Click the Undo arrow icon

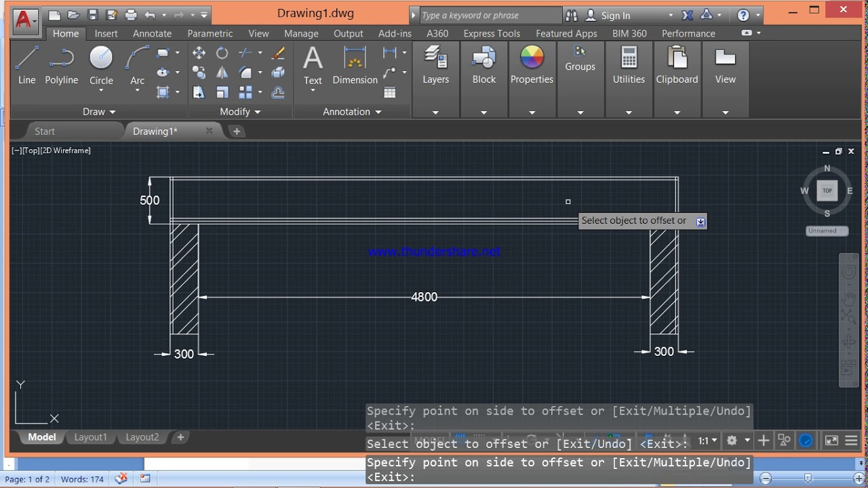[x=150, y=15]
